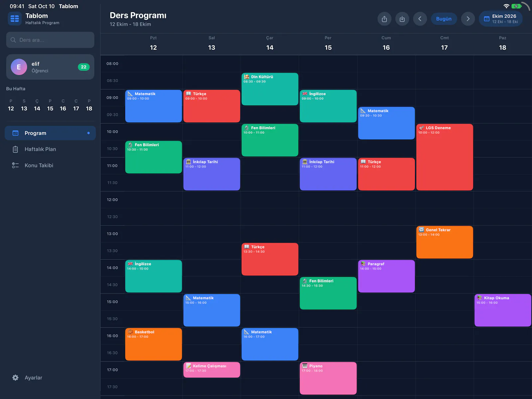Click the piano keys icon on Piyano
The height and width of the screenshot is (399, 532).
[305, 366]
